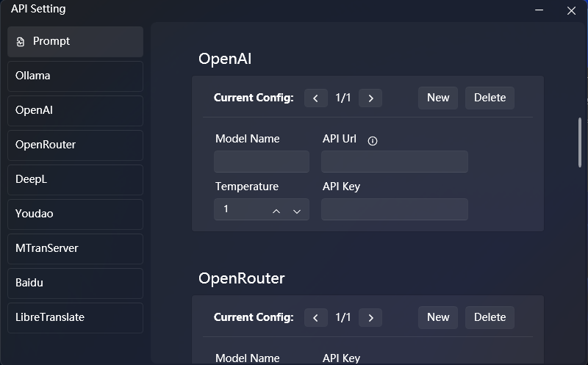Image resolution: width=588 pixels, height=365 pixels.
Task: Create a New OpenRouter config
Action: 438,317
